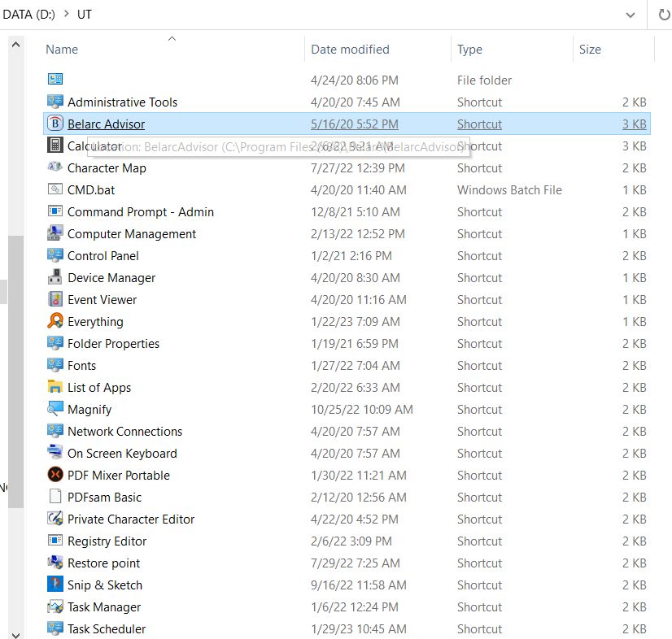Select the Snip & Sketch file name

point(105,585)
